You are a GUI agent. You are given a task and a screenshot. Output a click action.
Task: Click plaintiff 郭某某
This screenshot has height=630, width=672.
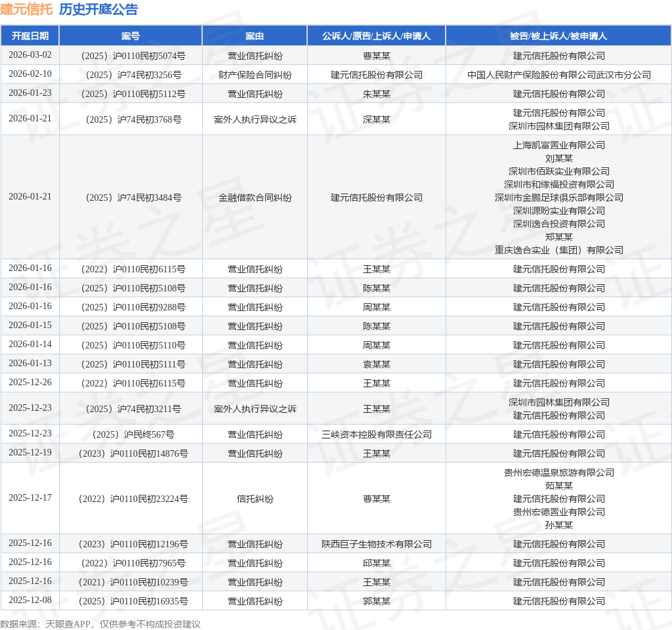[x=377, y=601]
